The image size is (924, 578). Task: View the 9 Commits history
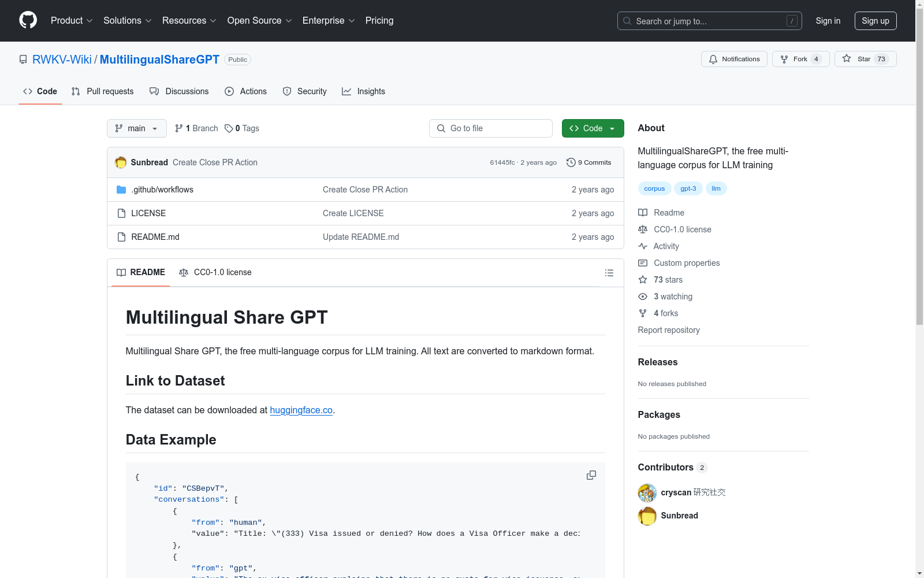click(x=589, y=162)
